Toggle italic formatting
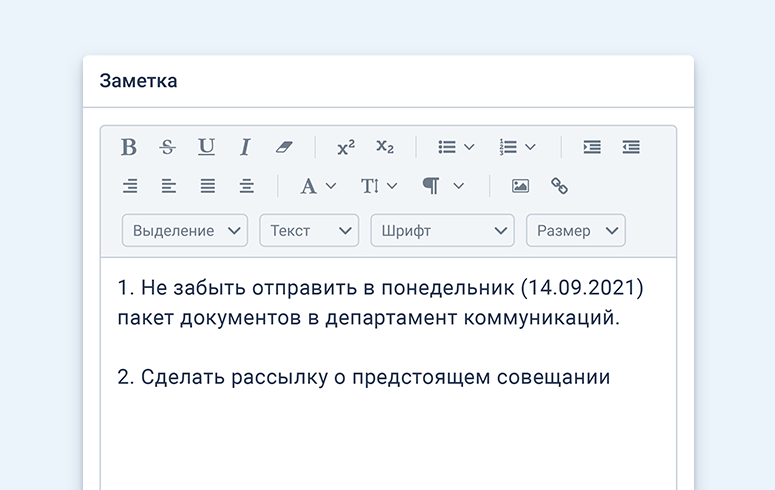The image size is (775, 490). coord(245,147)
